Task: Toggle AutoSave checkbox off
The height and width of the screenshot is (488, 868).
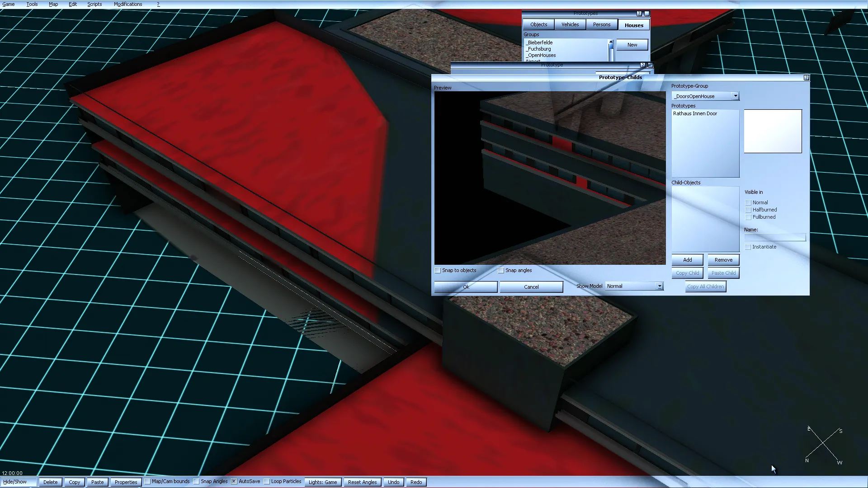Action: pyautogui.click(x=234, y=482)
